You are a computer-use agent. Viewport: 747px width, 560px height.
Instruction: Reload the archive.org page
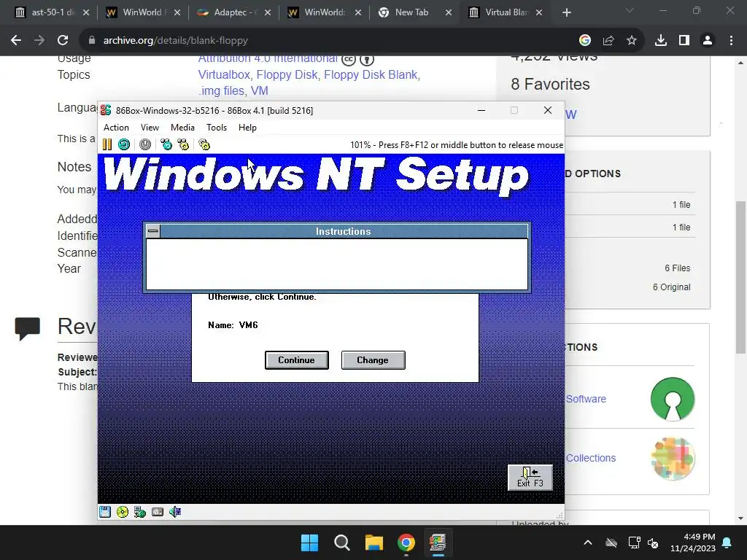[x=63, y=41]
